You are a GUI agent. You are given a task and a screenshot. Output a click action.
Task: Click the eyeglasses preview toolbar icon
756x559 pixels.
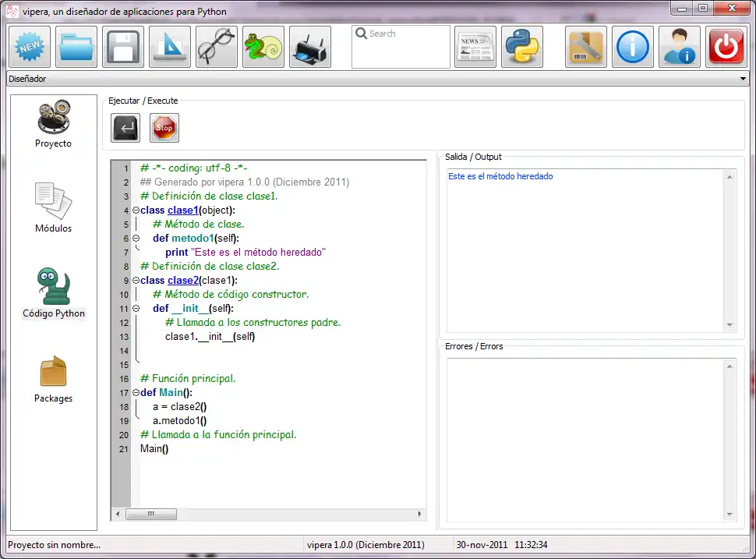(x=216, y=46)
